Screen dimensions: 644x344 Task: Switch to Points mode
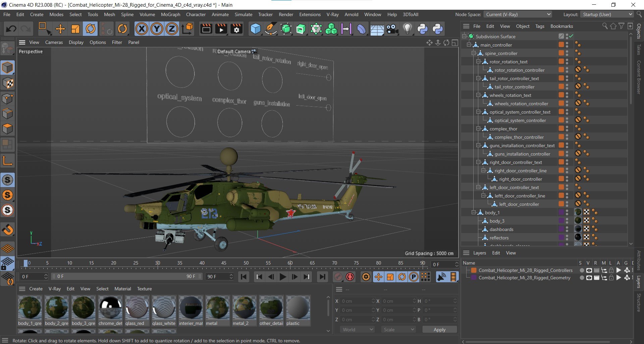(7, 99)
